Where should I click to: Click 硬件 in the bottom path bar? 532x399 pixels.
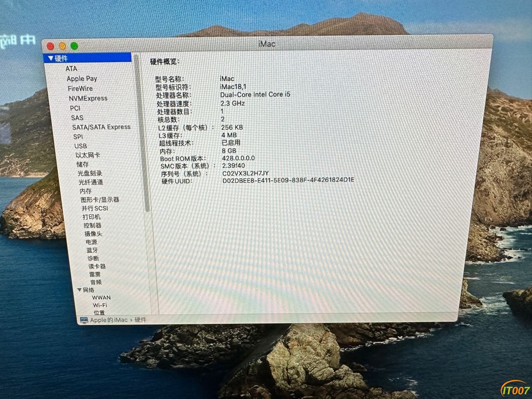pos(140,320)
